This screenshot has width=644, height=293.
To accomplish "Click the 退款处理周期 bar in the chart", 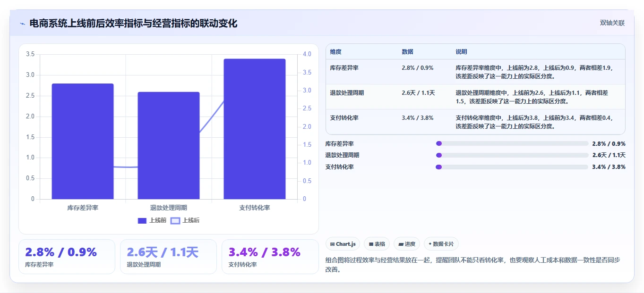I will point(169,145).
